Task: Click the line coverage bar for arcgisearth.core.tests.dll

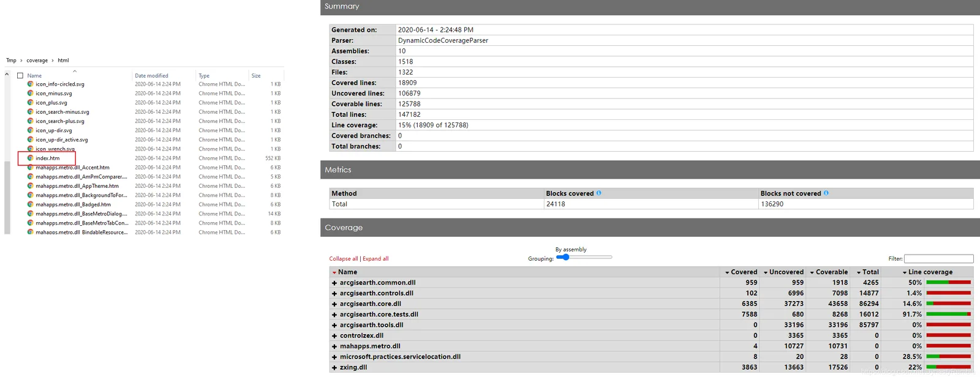Action: coord(948,315)
